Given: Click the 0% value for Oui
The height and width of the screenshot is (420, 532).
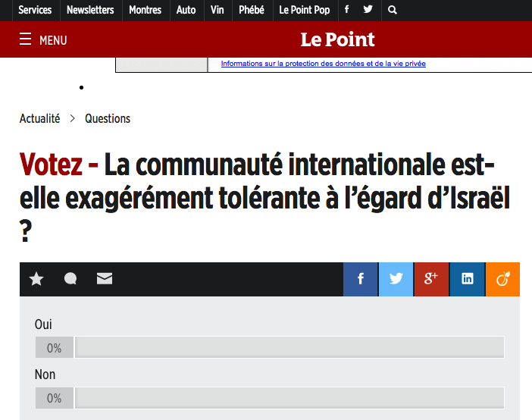Looking at the screenshot, I should (55, 348).
